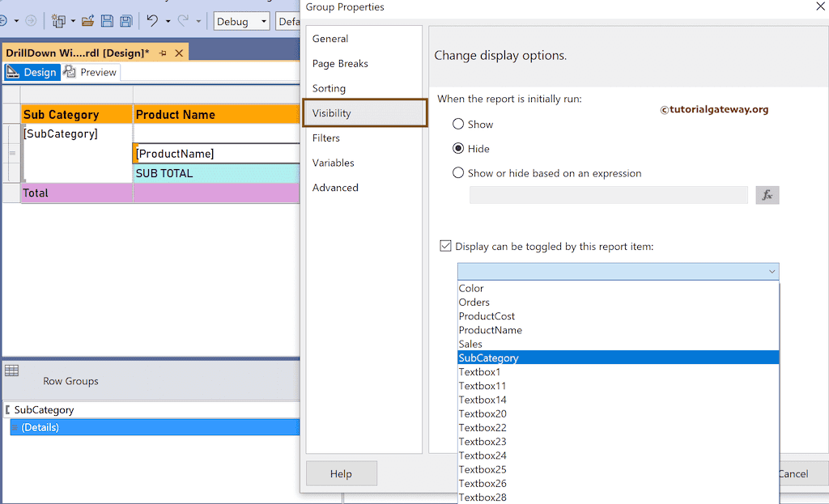Click the Save All toolbar icon
The height and width of the screenshot is (504, 829).
[126, 21]
